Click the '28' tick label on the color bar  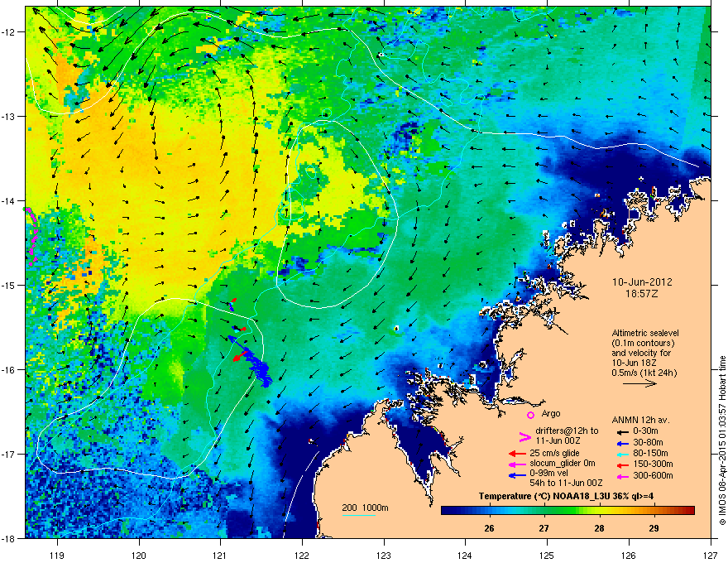pyautogui.click(x=599, y=528)
